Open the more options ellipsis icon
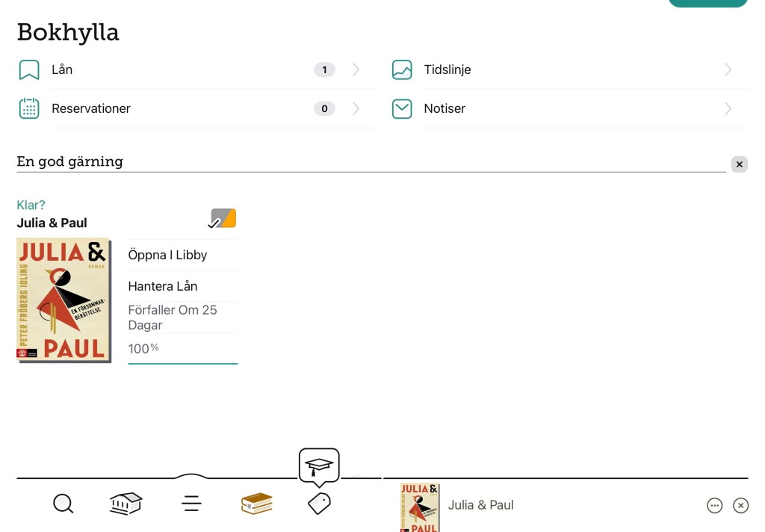This screenshot has height=532, width=765. click(715, 506)
